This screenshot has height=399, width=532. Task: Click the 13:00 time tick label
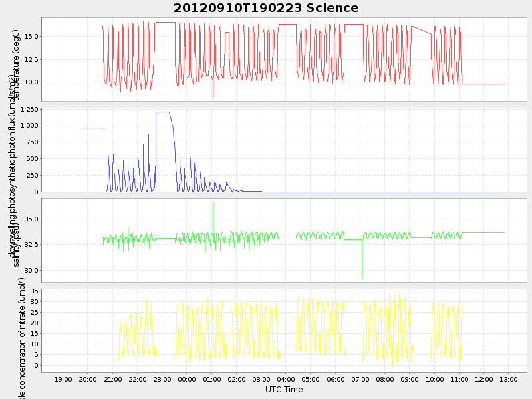509,379
